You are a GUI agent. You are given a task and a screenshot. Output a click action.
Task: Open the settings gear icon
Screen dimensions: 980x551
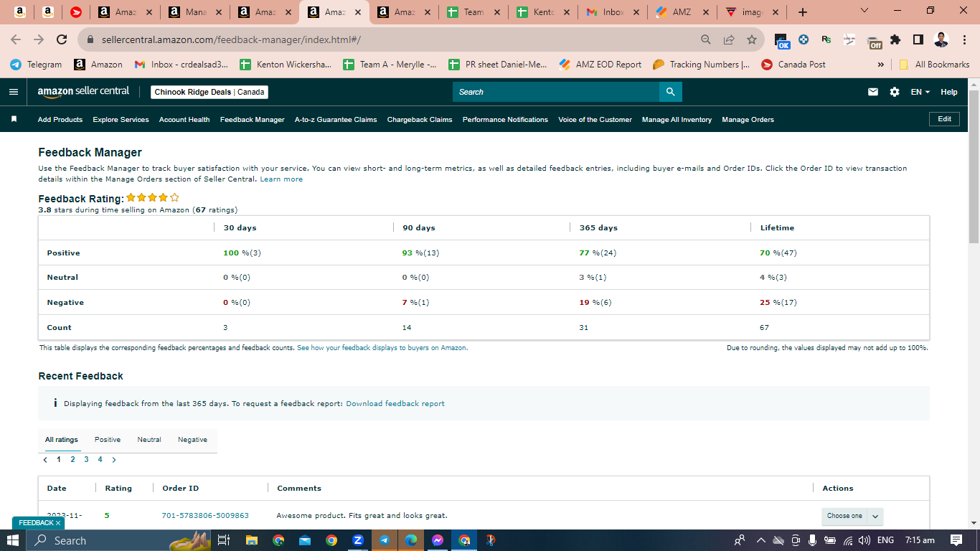(x=894, y=92)
